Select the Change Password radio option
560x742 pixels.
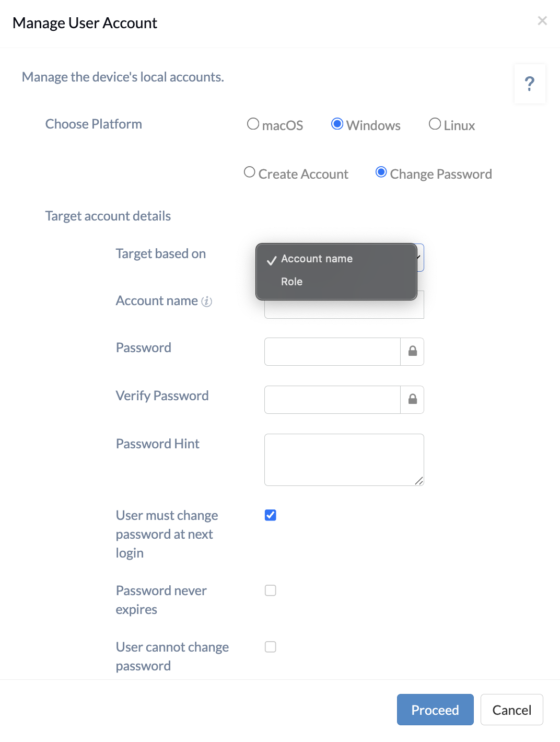[381, 172]
